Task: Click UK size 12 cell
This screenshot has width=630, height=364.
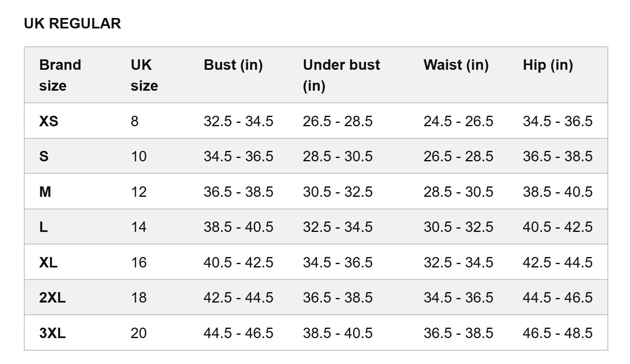Action: point(138,192)
